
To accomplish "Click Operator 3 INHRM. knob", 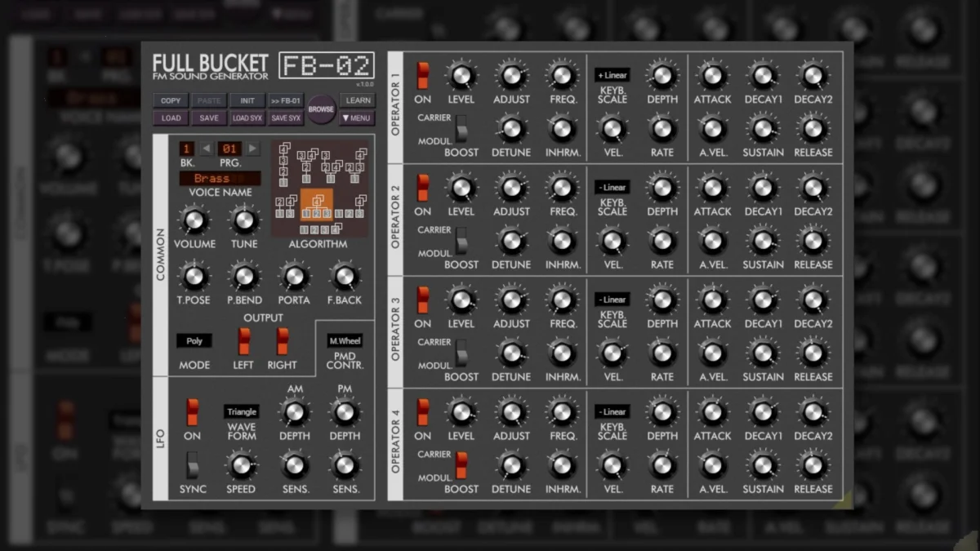I will click(562, 353).
